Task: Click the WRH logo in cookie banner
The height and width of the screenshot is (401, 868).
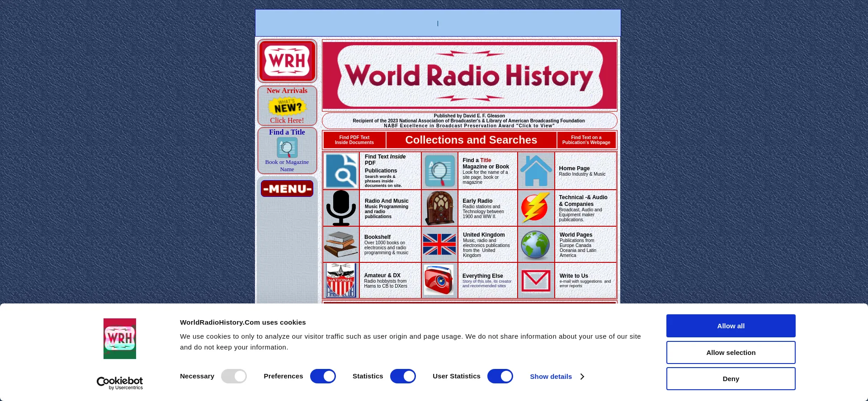Action: click(x=120, y=339)
